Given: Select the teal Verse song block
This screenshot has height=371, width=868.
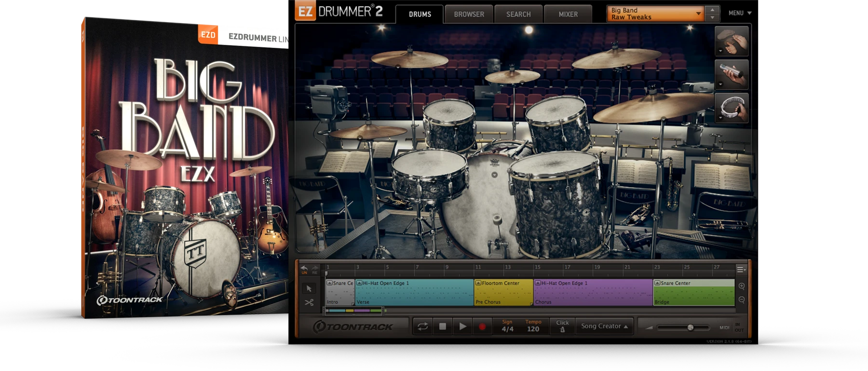Looking at the screenshot, I should (x=414, y=292).
